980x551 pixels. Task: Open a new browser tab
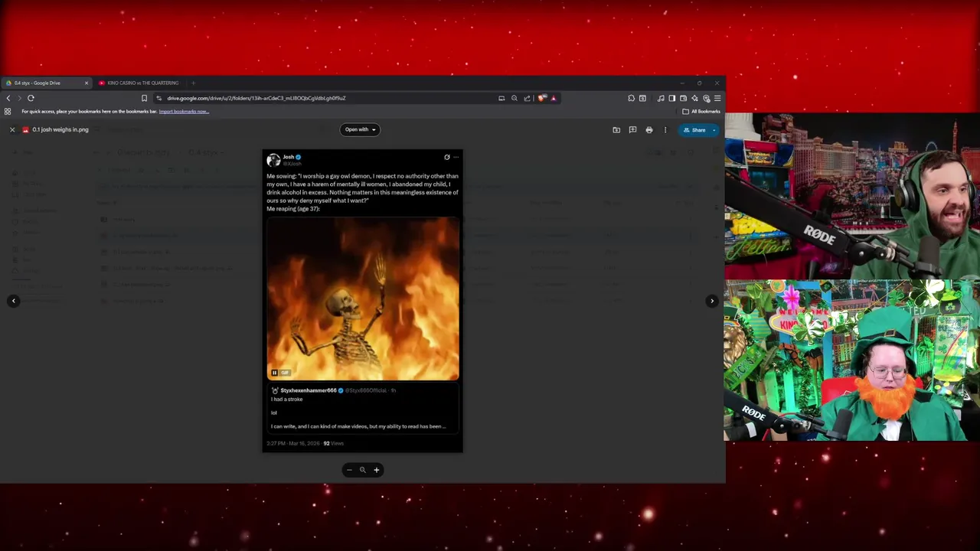pyautogui.click(x=193, y=83)
